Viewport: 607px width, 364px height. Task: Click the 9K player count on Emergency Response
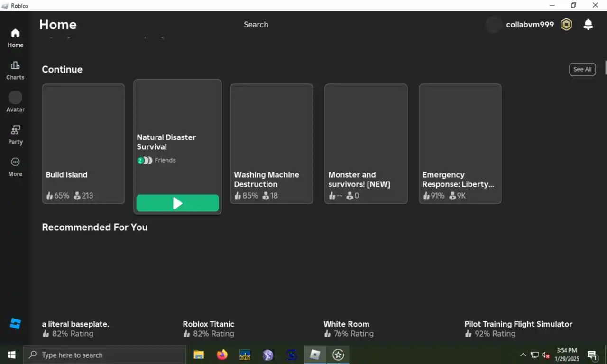(x=457, y=195)
